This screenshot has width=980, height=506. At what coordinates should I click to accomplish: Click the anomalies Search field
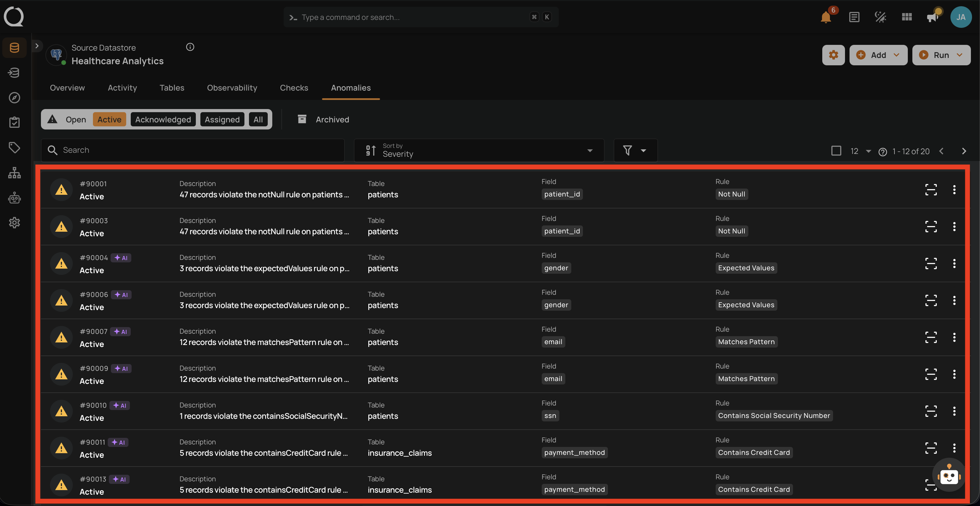click(193, 150)
